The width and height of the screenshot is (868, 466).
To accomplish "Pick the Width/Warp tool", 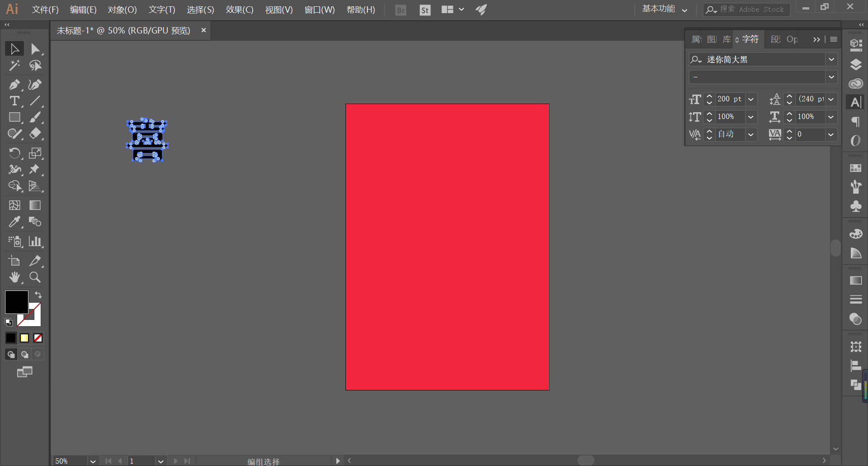I will [14, 169].
